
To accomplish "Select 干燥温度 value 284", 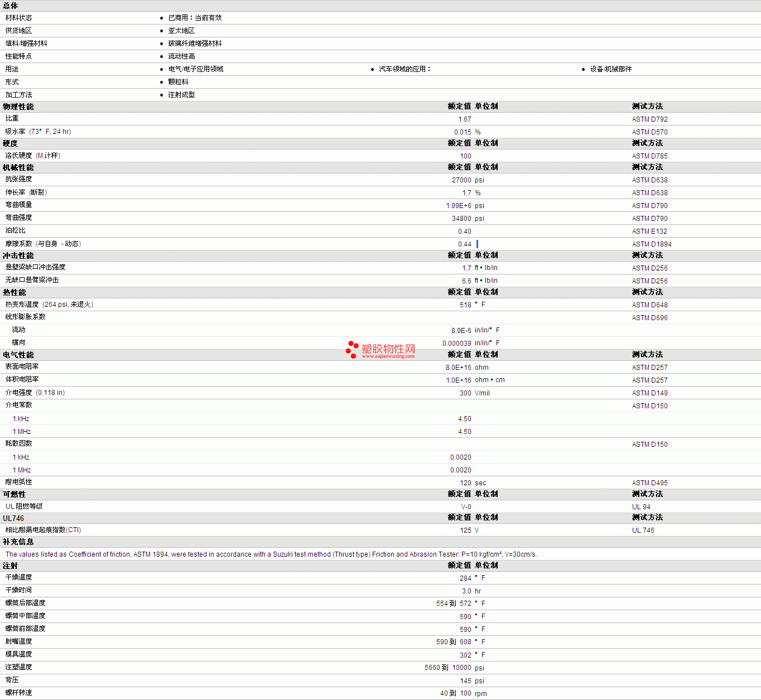I will [x=465, y=578].
